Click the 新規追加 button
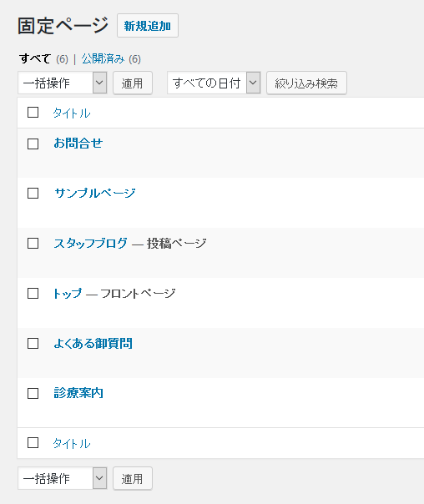 point(148,26)
